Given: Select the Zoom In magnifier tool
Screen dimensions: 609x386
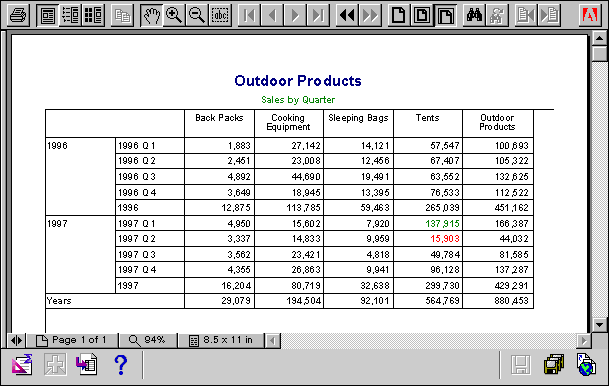Looking at the screenshot, I should [174, 16].
